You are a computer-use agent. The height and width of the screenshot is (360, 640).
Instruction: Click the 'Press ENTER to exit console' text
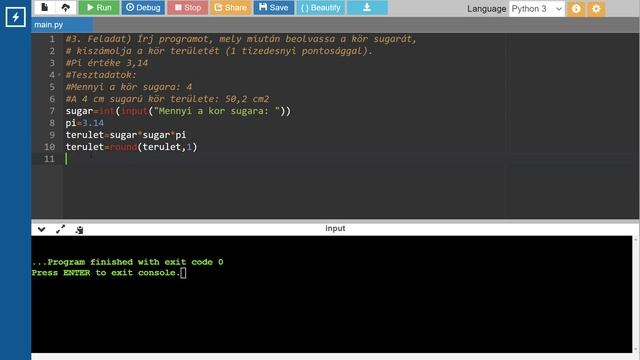click(106, 273)
